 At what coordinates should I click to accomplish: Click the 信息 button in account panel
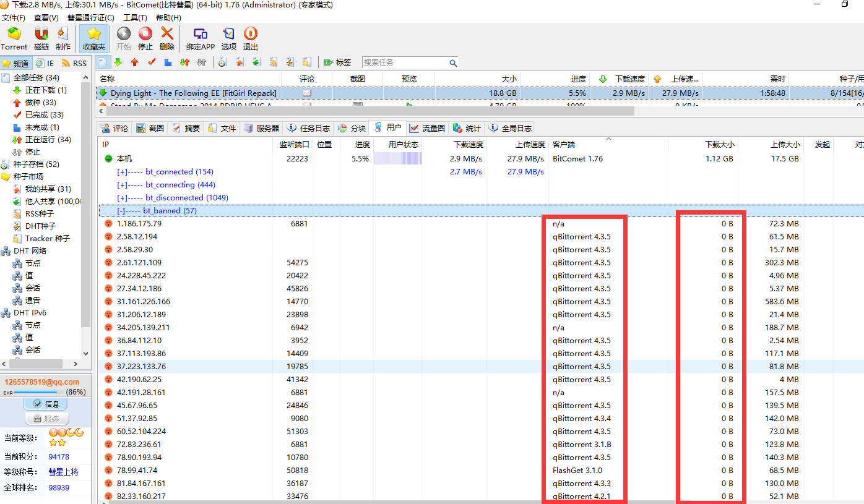click(x=45, y=404)
